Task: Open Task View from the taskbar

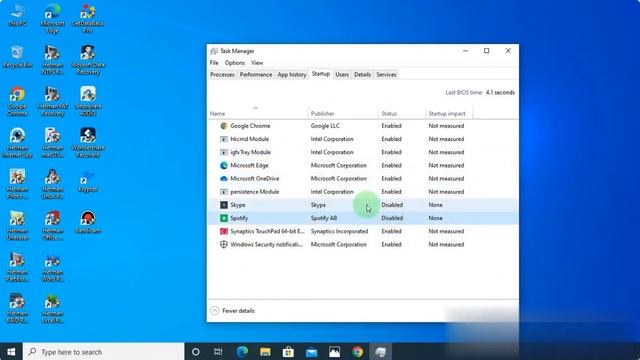Action: [218, 351]
